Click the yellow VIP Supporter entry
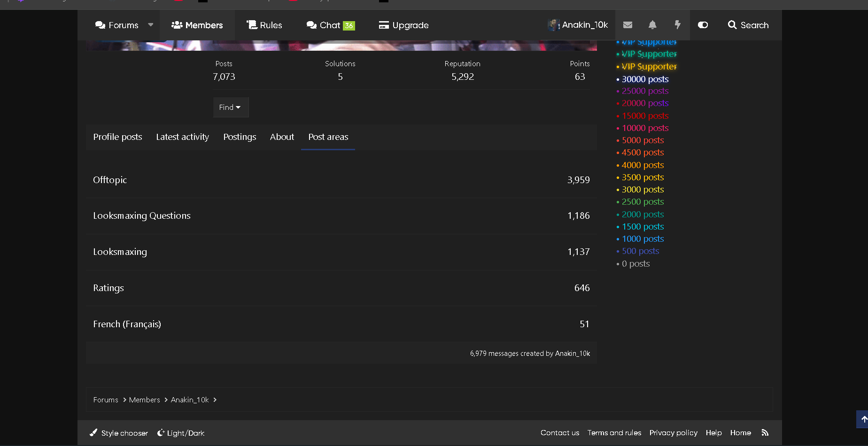This screenshot has width=868, height=446. click(x=649, y=67)
